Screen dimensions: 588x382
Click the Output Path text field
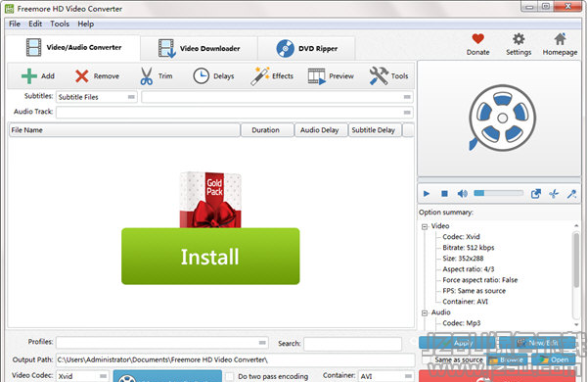(235, 359)
